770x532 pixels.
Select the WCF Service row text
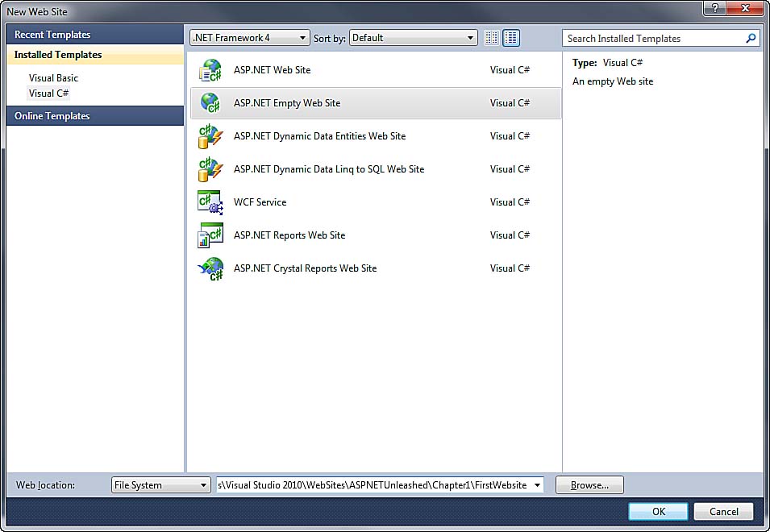coord(260,202)
